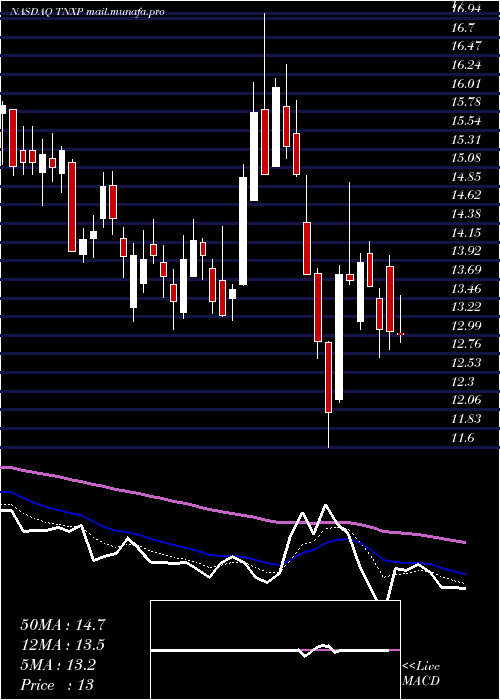Click the 13.92 price axis label
Image resolution: width=500 pixels, height=700 pixels.
tap(467, 251)
